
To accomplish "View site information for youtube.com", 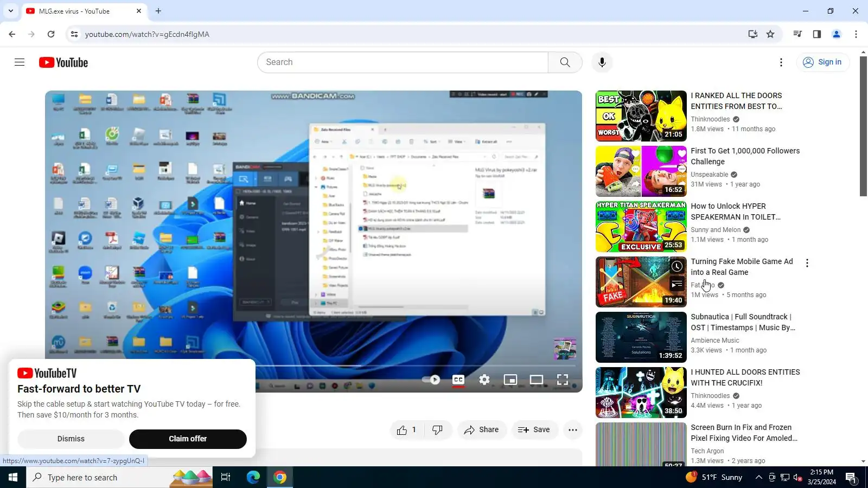I will click(74, 34).
